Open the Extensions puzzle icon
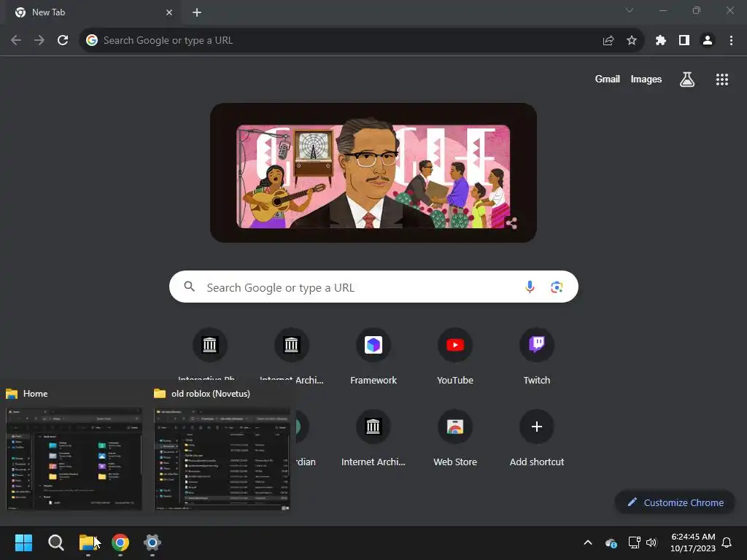The height and width of the screenshot is (560, 747). coord(660,41)
